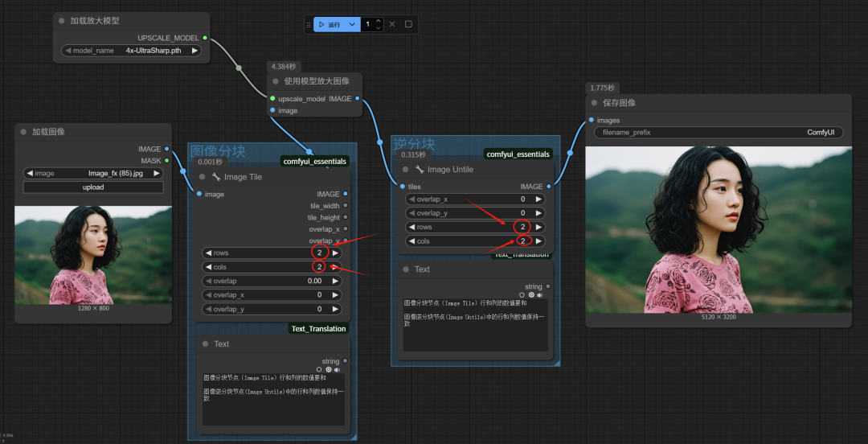Click the 运行 run button
The image size is (868, 444).
coord(330,24)
